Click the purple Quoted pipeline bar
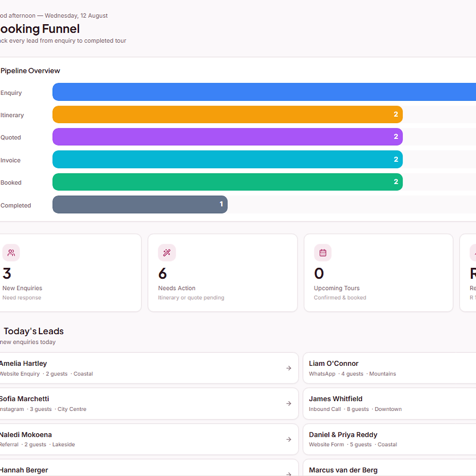 coord(228,137)
